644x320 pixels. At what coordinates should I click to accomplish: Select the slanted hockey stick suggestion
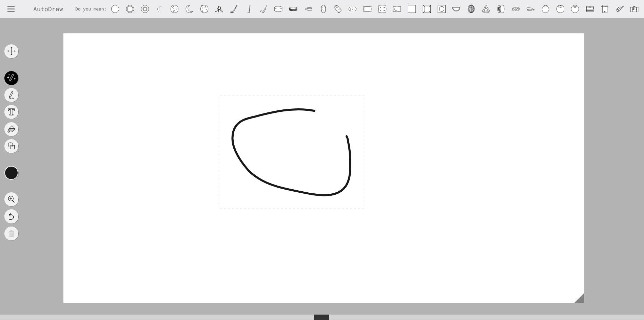tap(234, 9)
